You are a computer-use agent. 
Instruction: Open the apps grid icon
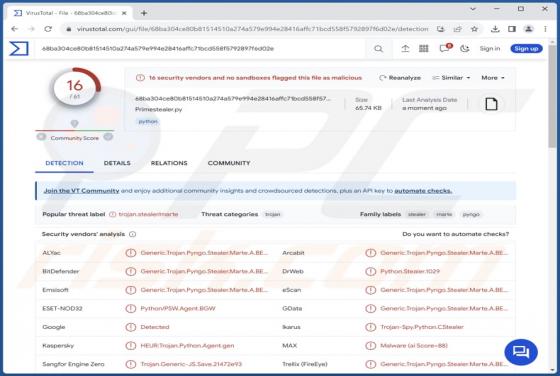(x=424, y=49)
